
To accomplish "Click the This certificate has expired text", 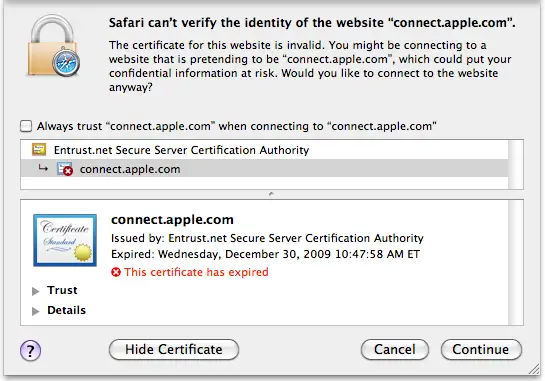I will (196, 272).
